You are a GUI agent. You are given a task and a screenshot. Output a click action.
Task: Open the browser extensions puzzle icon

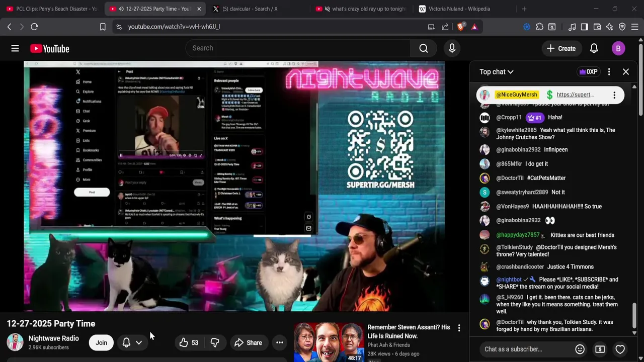coord(539,27)
